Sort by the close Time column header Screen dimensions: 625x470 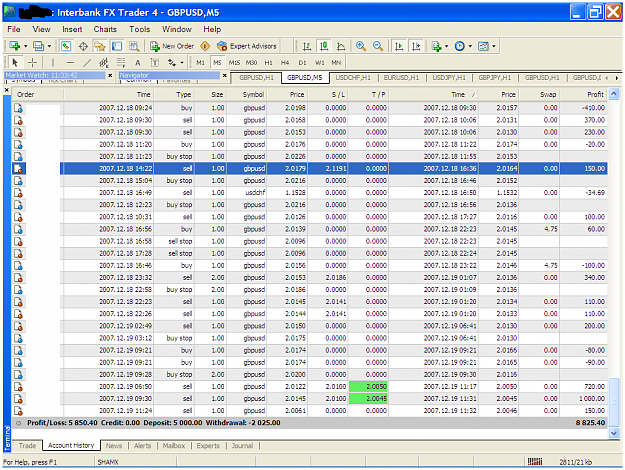coord(434,94)
